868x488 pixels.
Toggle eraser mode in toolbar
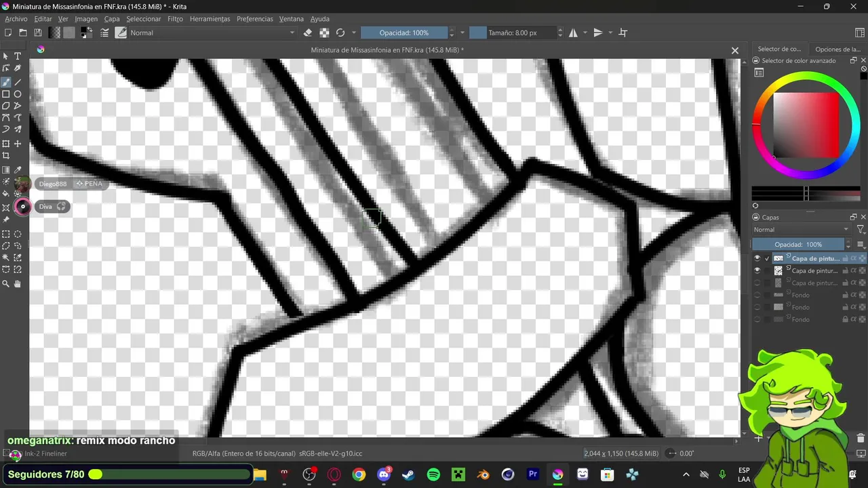(x=308, y=33)
